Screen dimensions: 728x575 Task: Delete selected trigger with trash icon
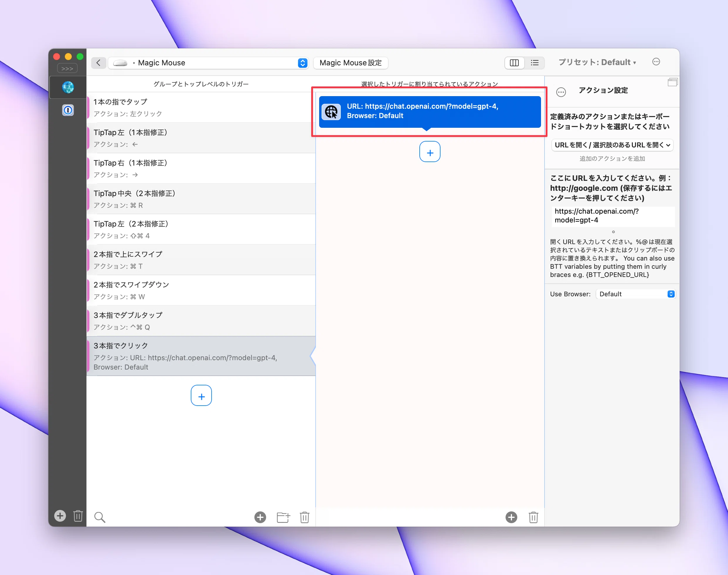[x=305, y=517]
